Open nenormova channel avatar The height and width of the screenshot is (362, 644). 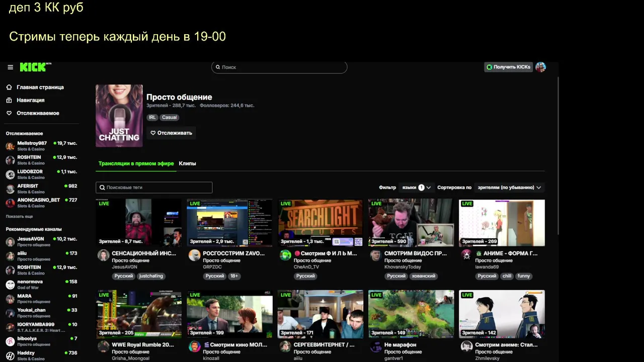pos(10,285)
